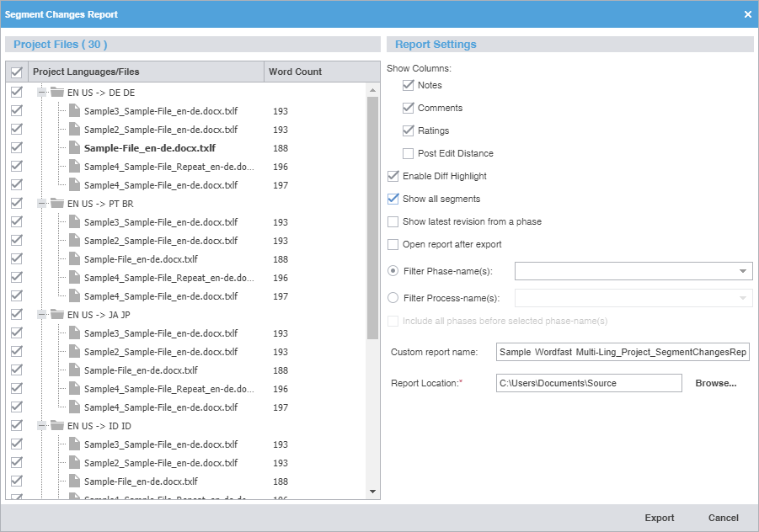The height and width of the screenshot is (532, 759).
Task: Close the Segment Changes Report dialog
Action: [747, 14]
